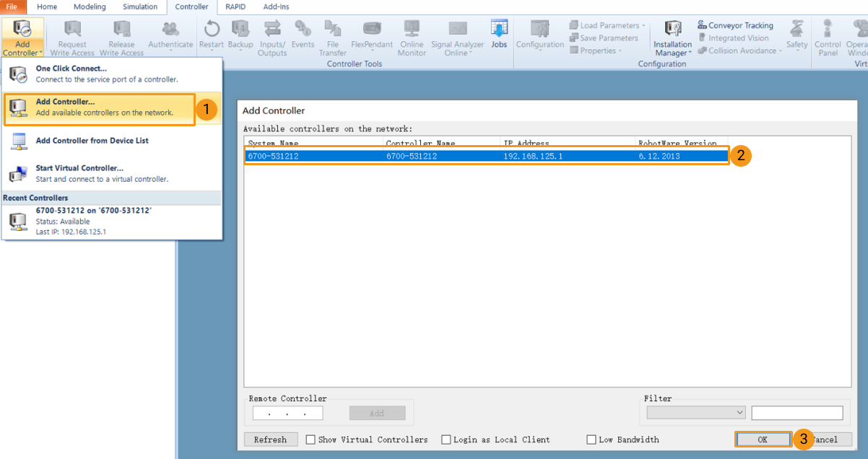The height and width of the screenshot is (459, 868).
Task: Enable Show Virtual Controllers
Action: [x=311, y=439]
